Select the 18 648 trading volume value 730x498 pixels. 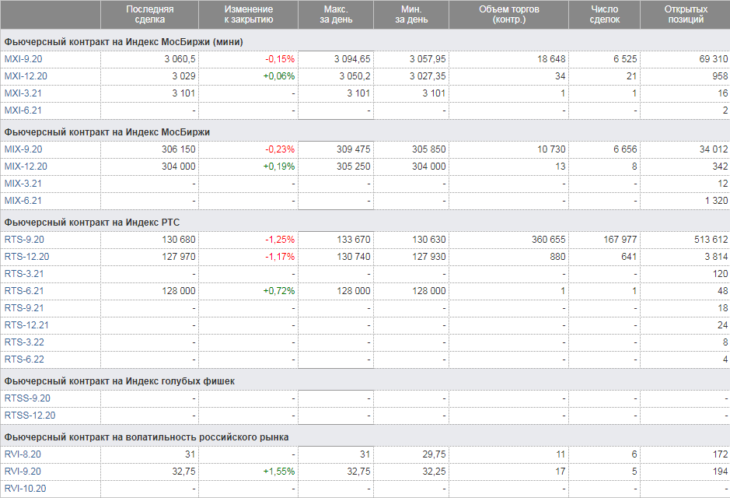[x=551, y=59]
